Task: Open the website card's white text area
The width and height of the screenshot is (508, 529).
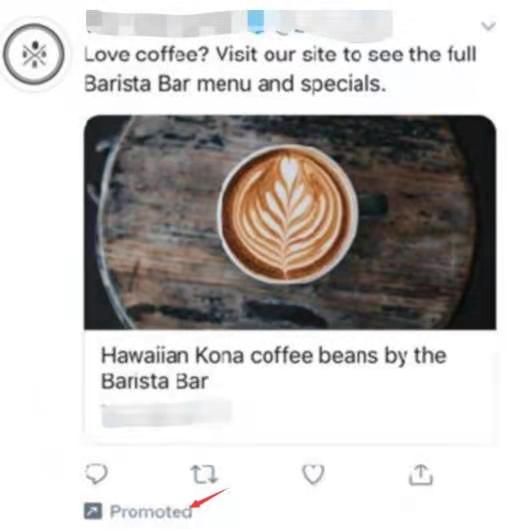Action: point(290,386)
